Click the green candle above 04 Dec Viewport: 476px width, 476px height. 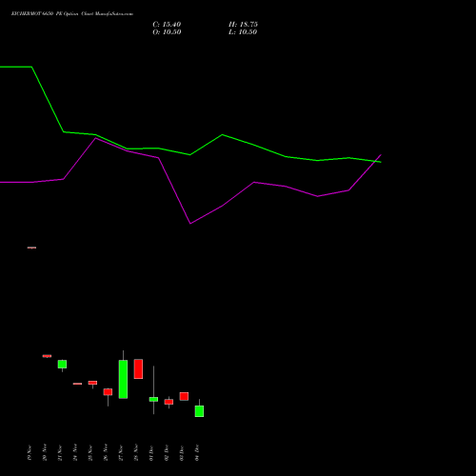(199, 411)
